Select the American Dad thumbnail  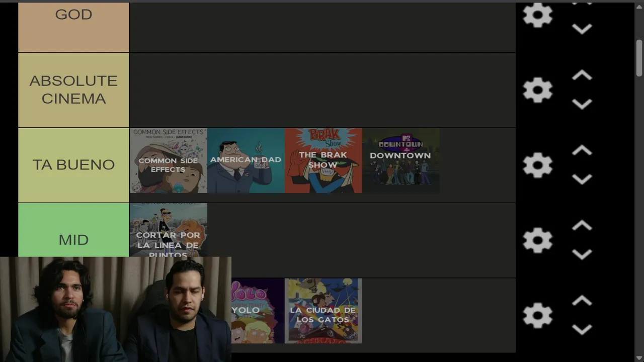tap(246, 160)
